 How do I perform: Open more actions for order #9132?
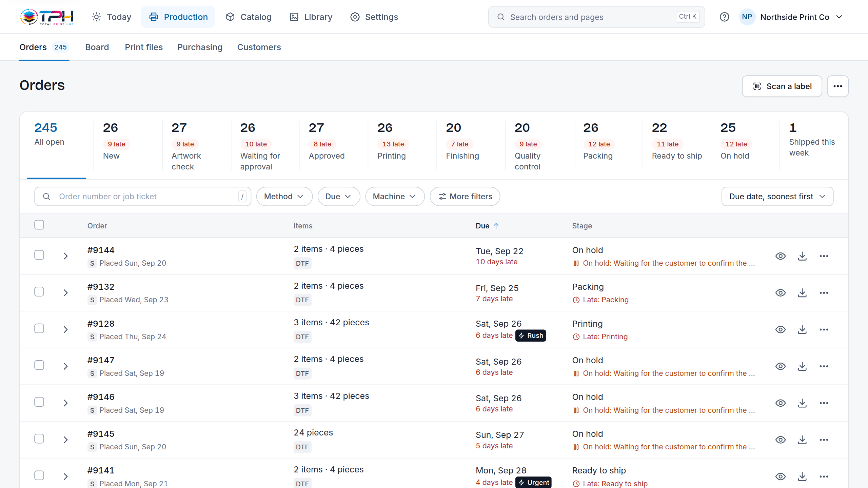coord(824,293)
